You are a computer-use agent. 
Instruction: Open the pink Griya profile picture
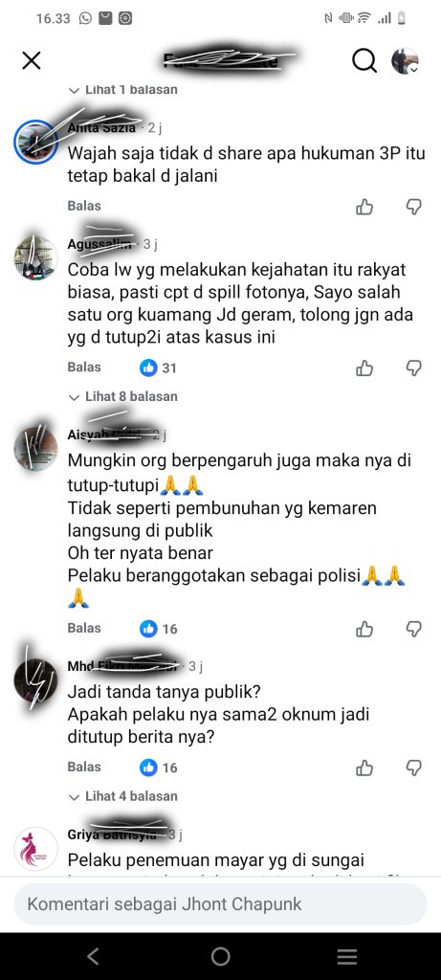(x=35, y=849)
